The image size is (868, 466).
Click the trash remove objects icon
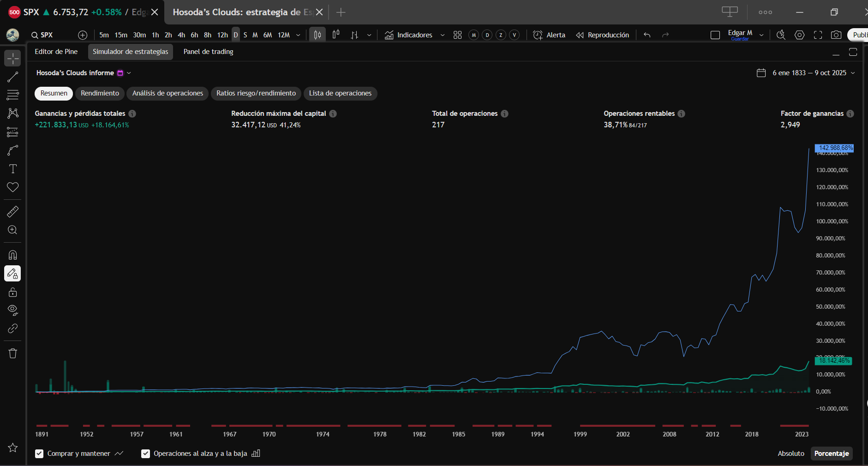pyautogui.click(x=12, y=353)
